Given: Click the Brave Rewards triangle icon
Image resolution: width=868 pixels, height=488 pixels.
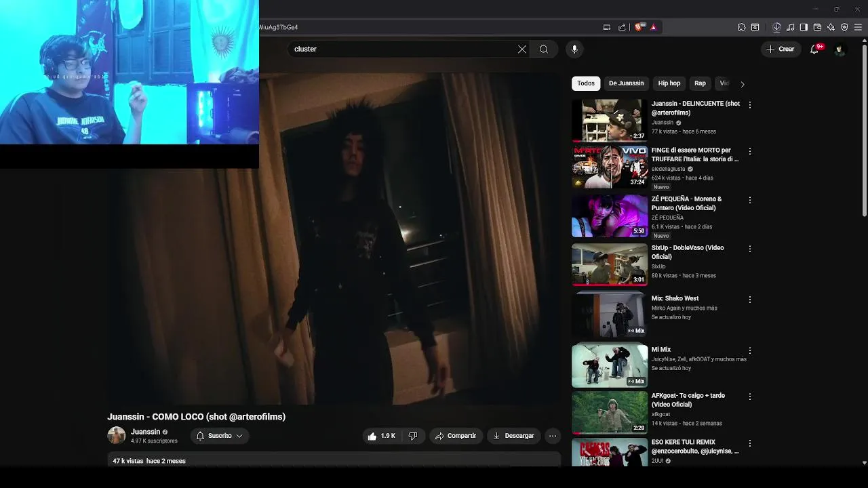Looking at the screenshot, I should coord(653,27).
